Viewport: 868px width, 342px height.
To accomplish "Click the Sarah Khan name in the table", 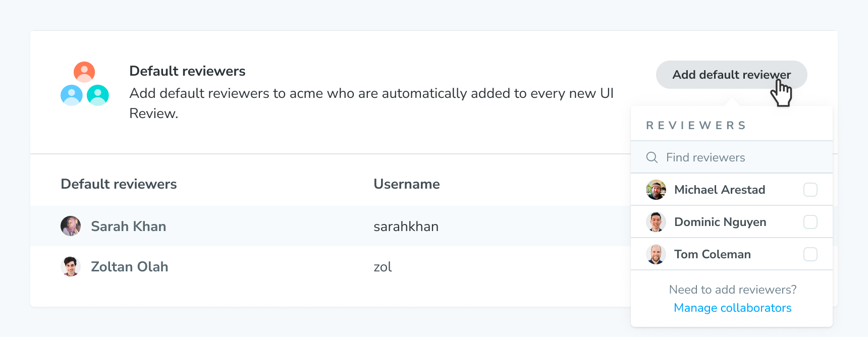I will pos(128,226).
